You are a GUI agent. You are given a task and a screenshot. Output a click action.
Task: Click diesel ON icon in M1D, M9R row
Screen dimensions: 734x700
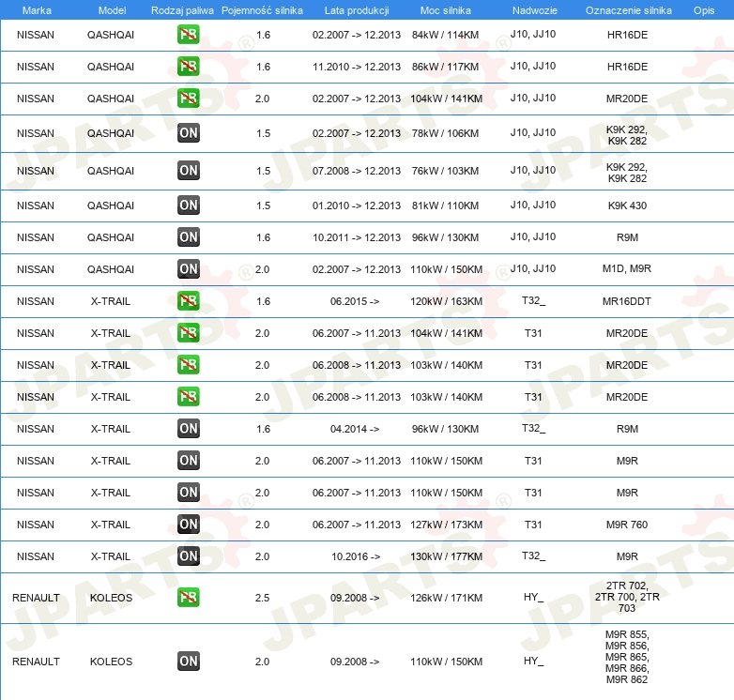[188, 268]
